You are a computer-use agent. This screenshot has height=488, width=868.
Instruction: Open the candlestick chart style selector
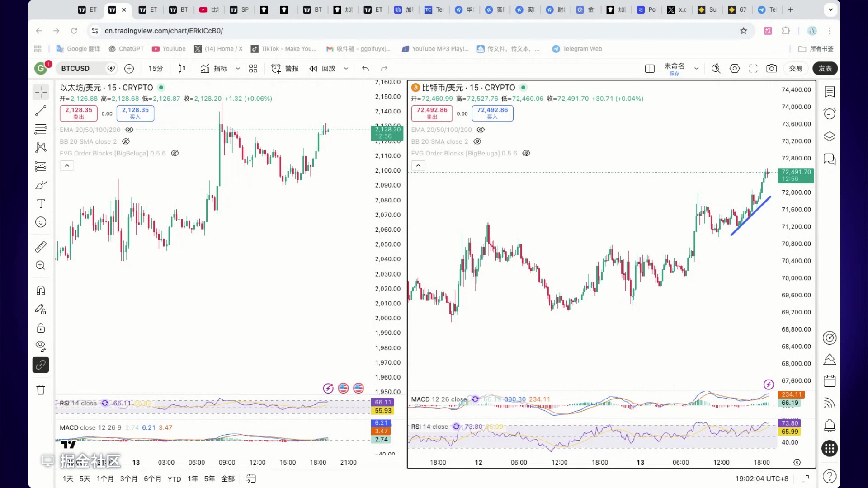click(x=182, y=69)
